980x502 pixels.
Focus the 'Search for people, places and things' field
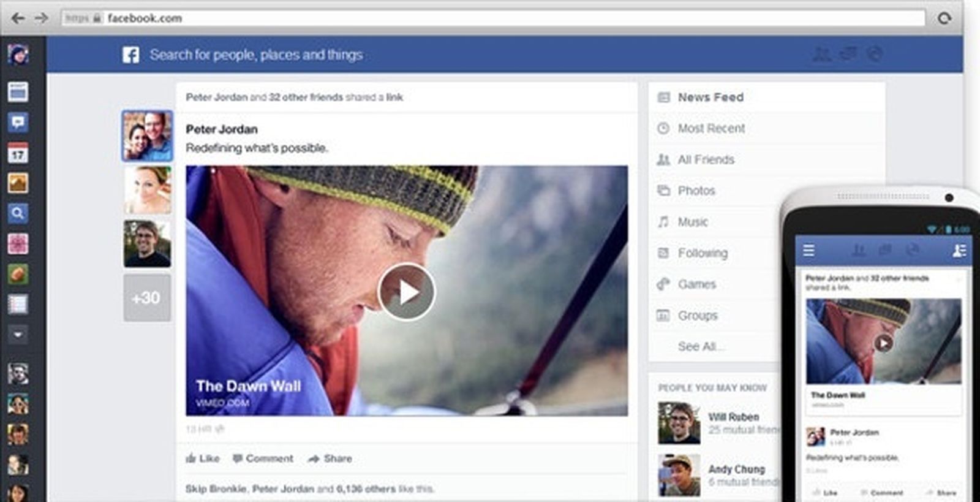tap(256, 55)
